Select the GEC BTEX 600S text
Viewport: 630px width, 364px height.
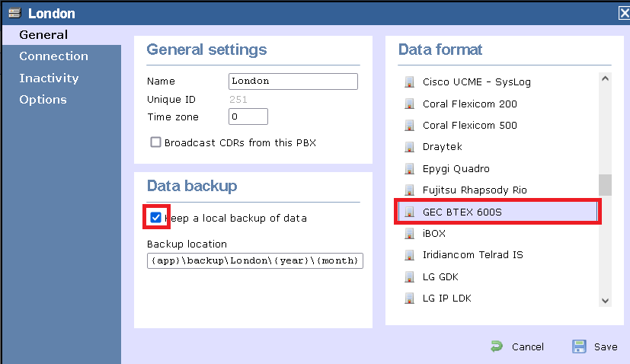(x=462, y=212)
